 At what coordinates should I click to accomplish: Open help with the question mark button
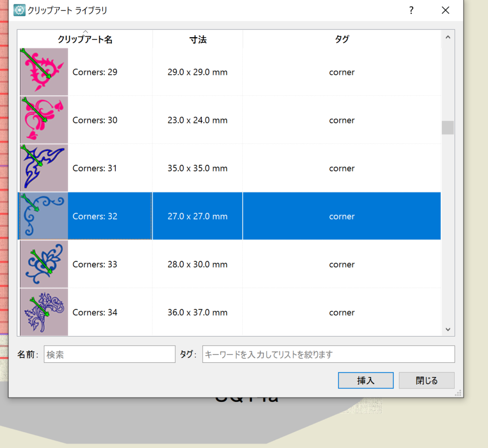click(x=411, y=10)
